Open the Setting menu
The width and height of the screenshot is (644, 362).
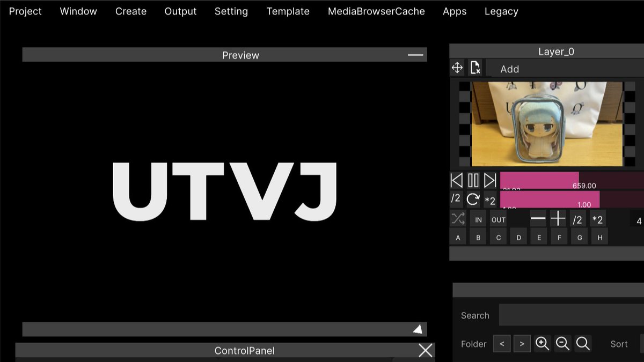coord(231,11)
